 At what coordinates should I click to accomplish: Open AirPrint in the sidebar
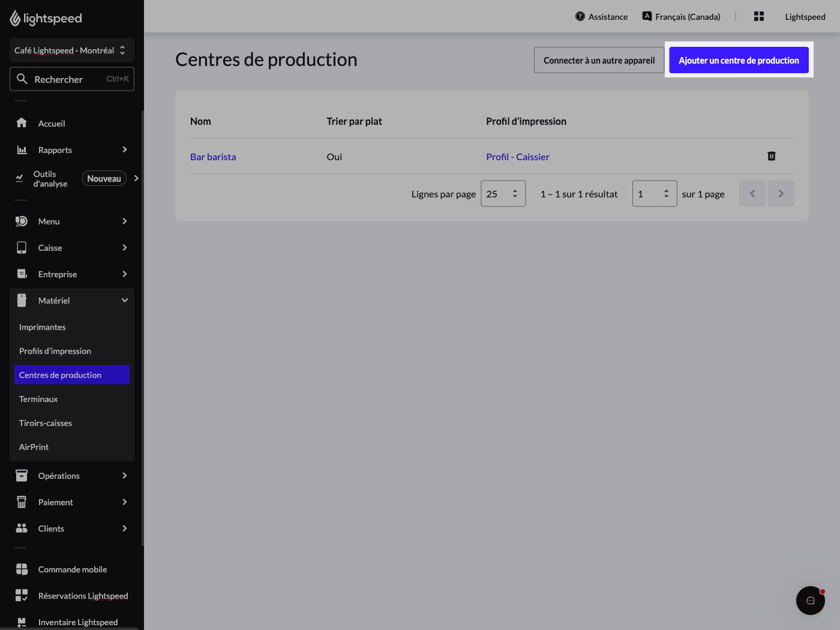[72, 447]
